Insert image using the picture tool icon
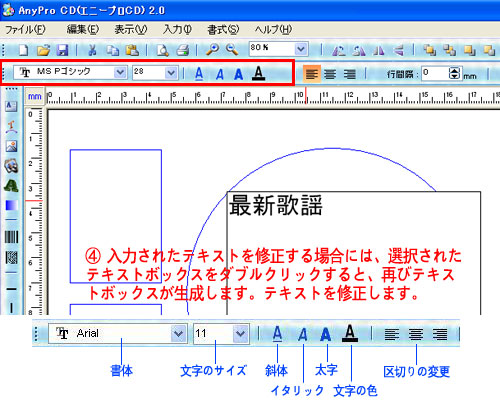The height and width of the screenshot is (400, 500). (x=11, y=146)
